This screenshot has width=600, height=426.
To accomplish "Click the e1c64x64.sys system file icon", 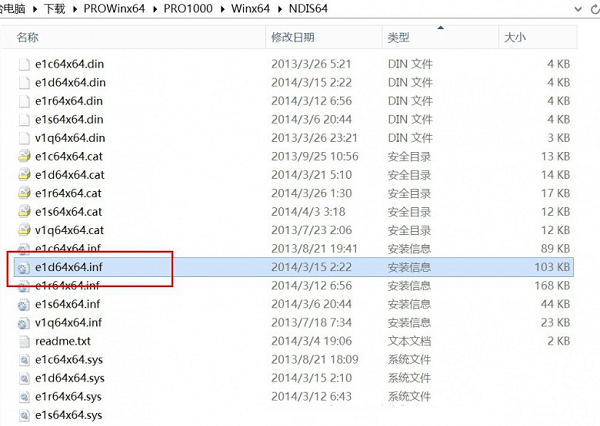I will [x=24, y=359].
